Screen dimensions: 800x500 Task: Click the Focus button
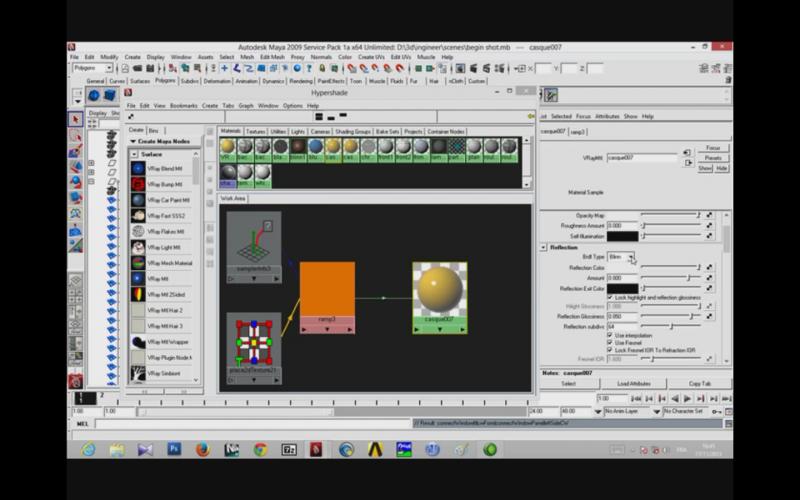[713, 148]
